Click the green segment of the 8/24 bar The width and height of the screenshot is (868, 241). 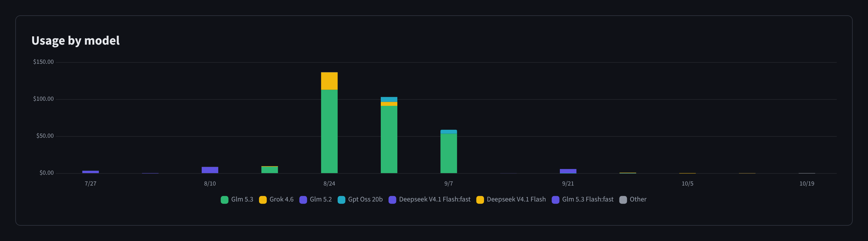(329, 131)
